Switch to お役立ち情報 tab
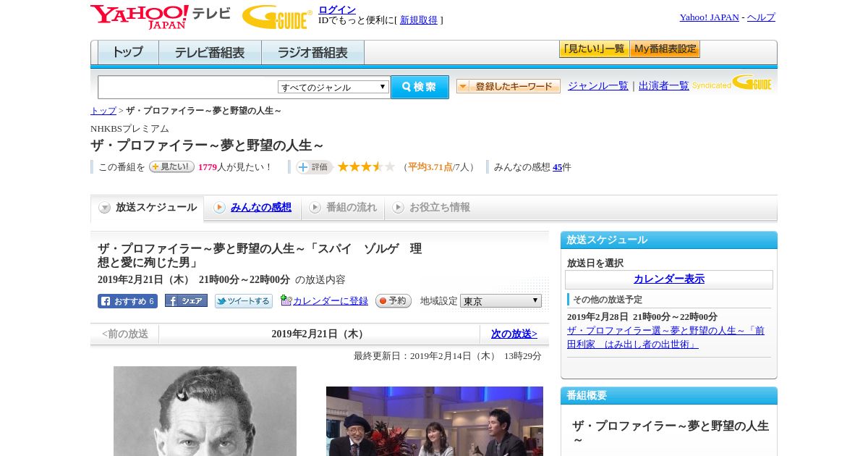Screen dimensions: 868x456 [x=431, y=208]
